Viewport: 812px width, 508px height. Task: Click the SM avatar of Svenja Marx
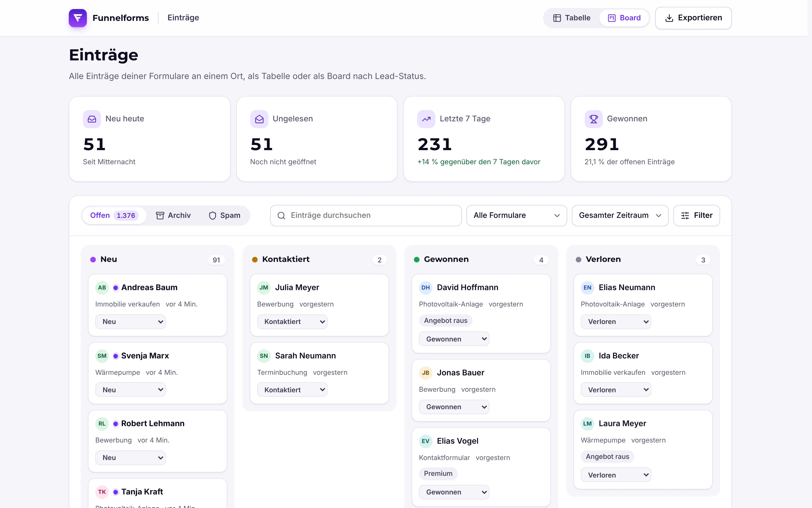pos(102,356)
